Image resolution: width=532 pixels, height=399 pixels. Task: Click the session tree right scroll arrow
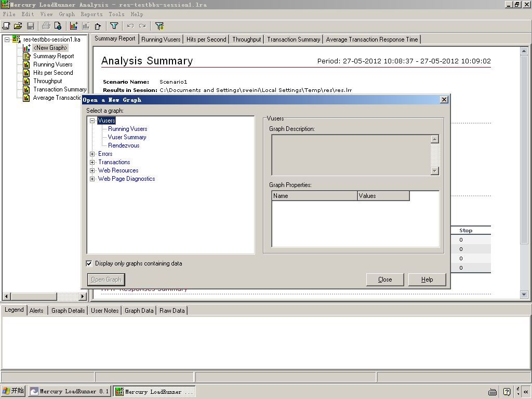point(83,297)
